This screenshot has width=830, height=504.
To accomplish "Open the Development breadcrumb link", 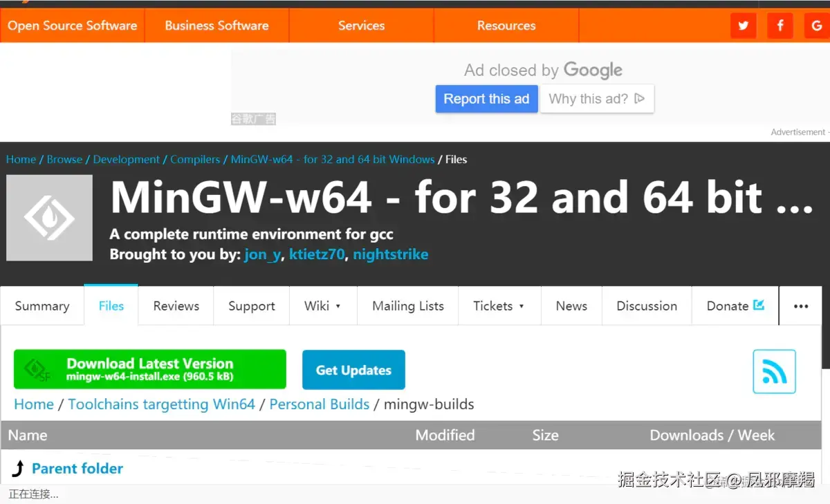I will (127, 159).
